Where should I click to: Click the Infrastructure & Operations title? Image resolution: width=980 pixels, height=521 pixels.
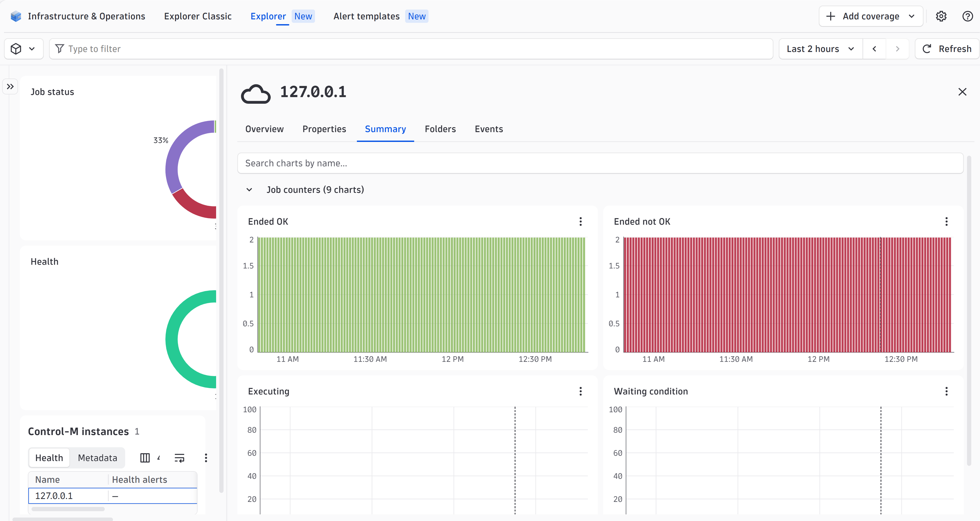click(86, 16)
